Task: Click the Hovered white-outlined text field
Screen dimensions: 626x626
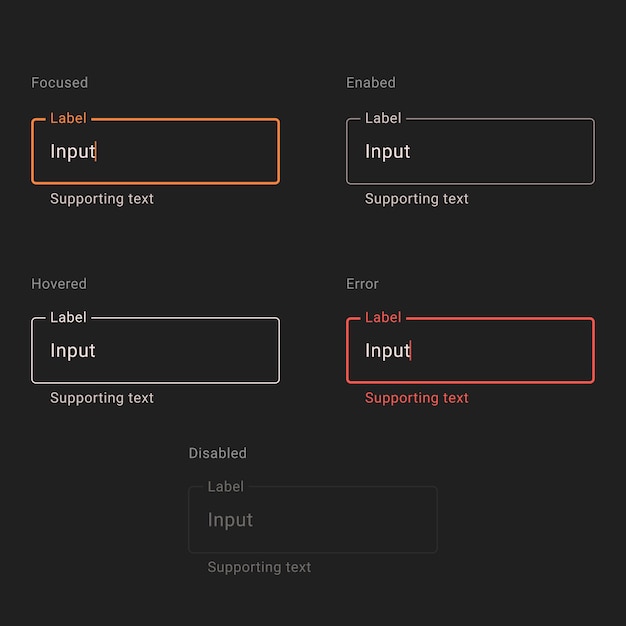Action: (x=155, y=351)
